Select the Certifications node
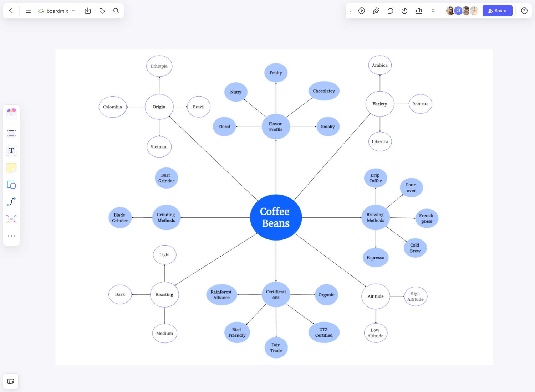This screenshot has width=535, height=392. pos(276,294)
